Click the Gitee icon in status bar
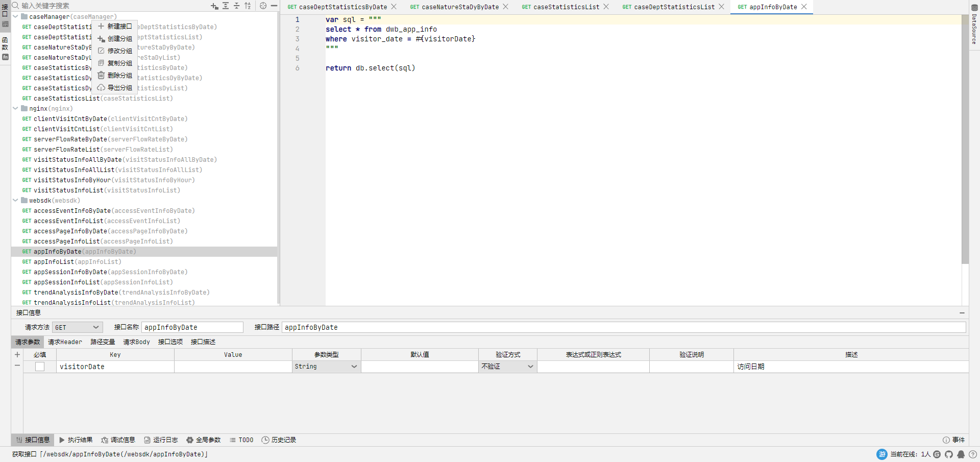The height and width of the screenshot is (462, 980). point(937,454)
